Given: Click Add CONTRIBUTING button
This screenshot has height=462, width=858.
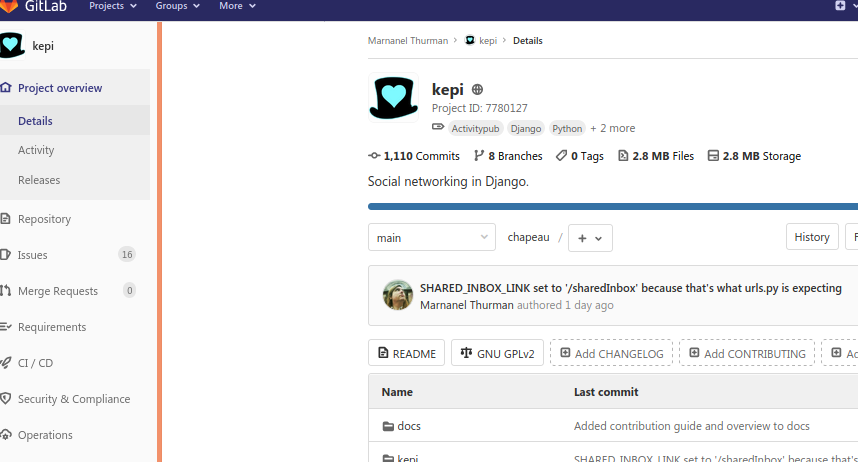Looking at the screenshot, I should [747, 353].
